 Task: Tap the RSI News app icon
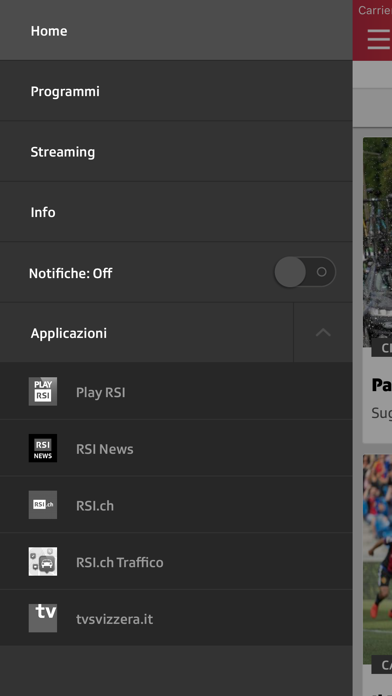43,448
